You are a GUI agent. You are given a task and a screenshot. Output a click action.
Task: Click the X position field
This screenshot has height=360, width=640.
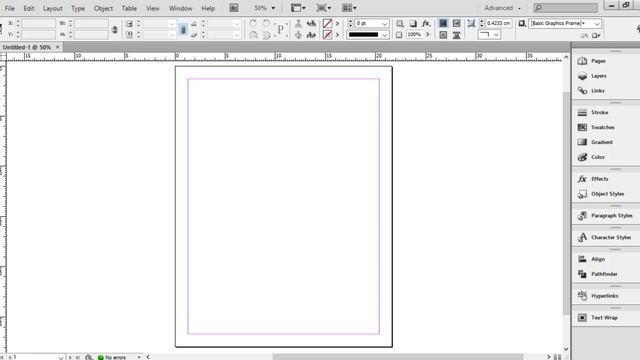pos(38,24)
